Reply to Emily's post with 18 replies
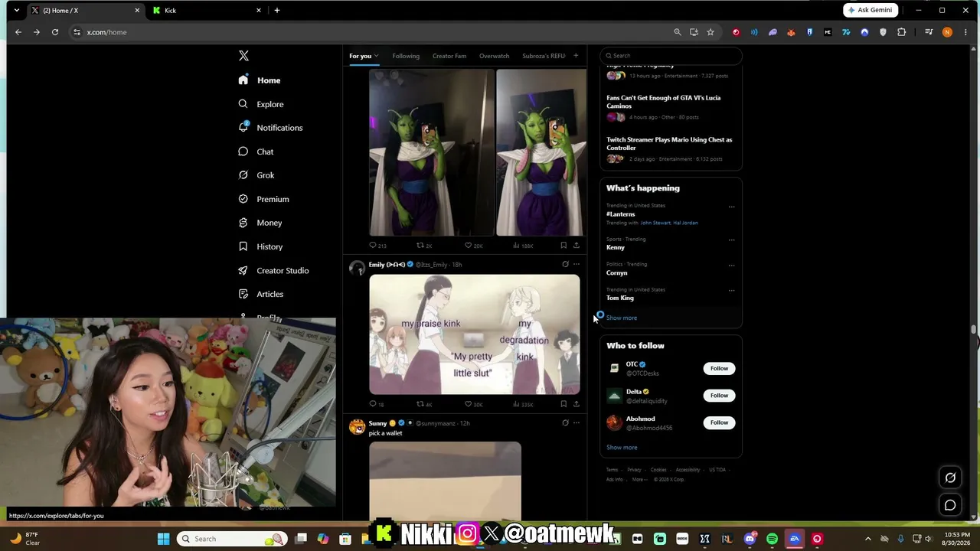This screenshot has height=551, width=980. (377, 404)
